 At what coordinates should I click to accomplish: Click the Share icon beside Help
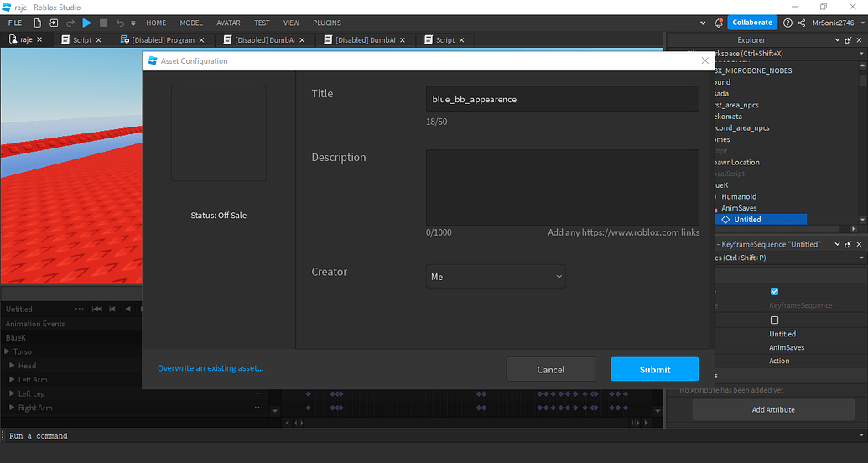801,23
